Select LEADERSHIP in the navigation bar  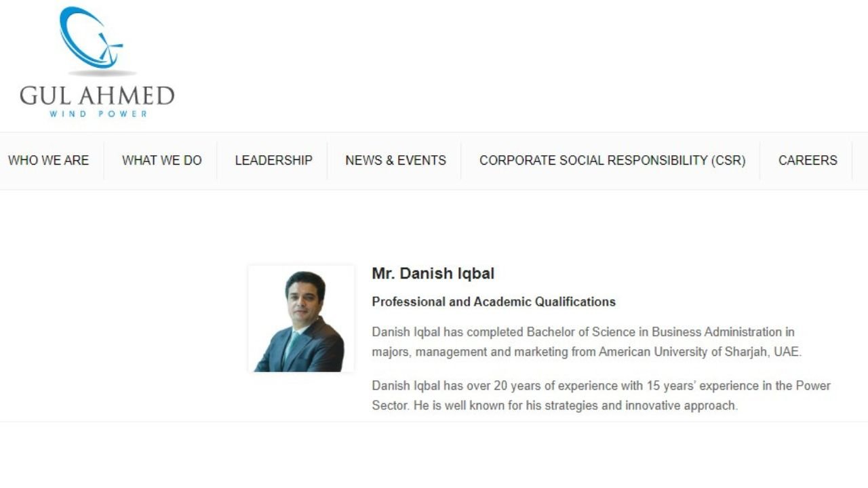[273, 161]
